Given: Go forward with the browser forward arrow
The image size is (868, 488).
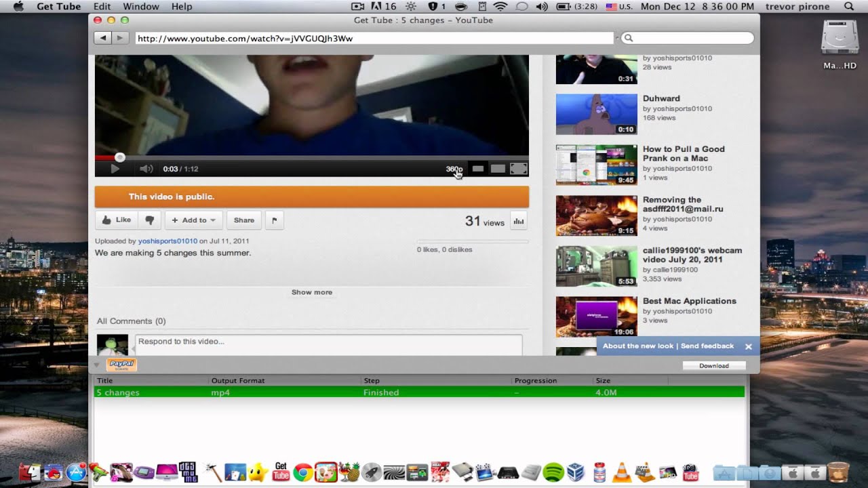Looking at the screenshot, I should [120, 39].
